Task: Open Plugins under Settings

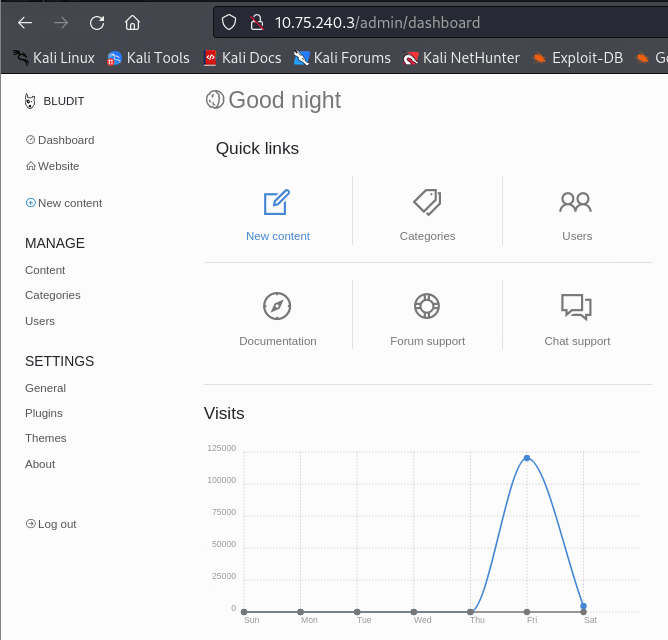Action: point(44,413)
